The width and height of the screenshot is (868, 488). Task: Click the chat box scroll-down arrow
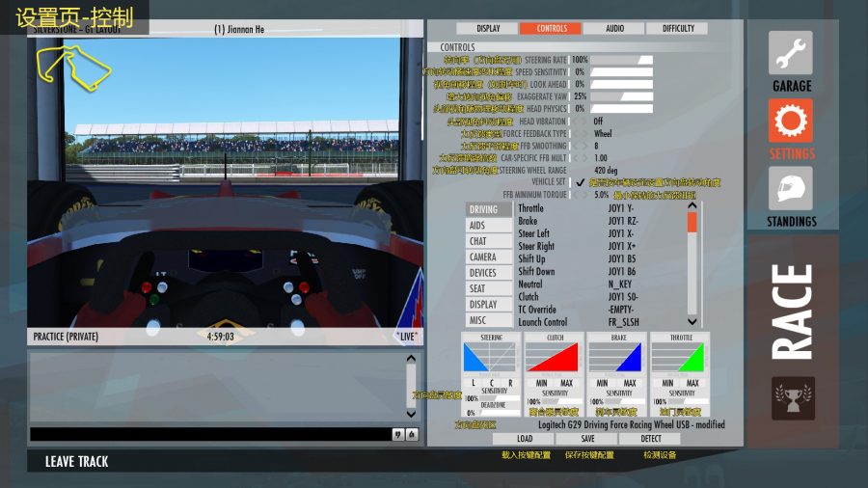tap(411, 414)
